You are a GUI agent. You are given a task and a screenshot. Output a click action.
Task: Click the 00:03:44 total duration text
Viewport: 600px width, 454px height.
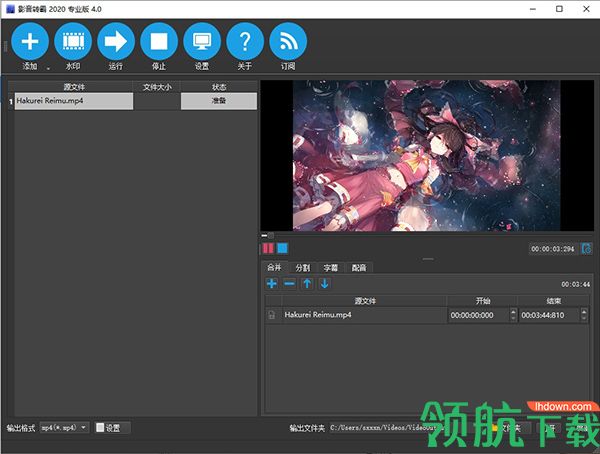point(575,284)
